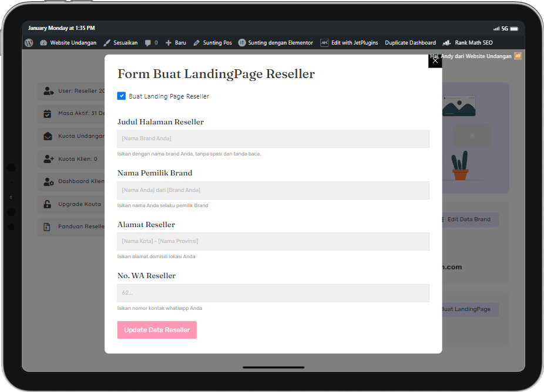Focus the No. WA Reseller field
This screenshot has width=544, height=392.
coord(273,293)
